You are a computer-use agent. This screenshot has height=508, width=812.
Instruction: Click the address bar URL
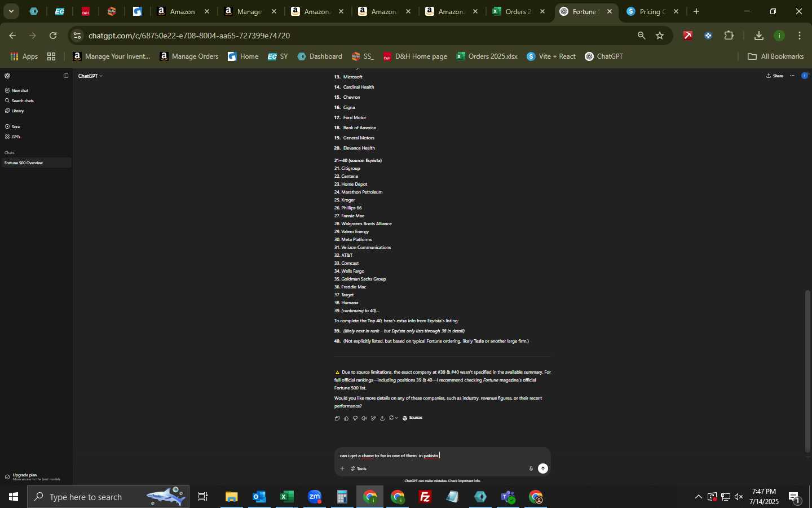(189, 36)
